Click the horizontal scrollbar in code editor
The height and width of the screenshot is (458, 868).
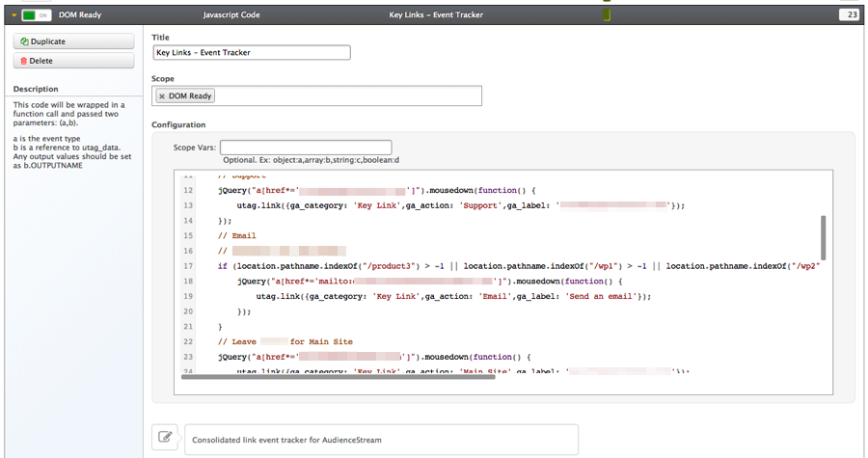pyautogui.click(x=338, y=376)
